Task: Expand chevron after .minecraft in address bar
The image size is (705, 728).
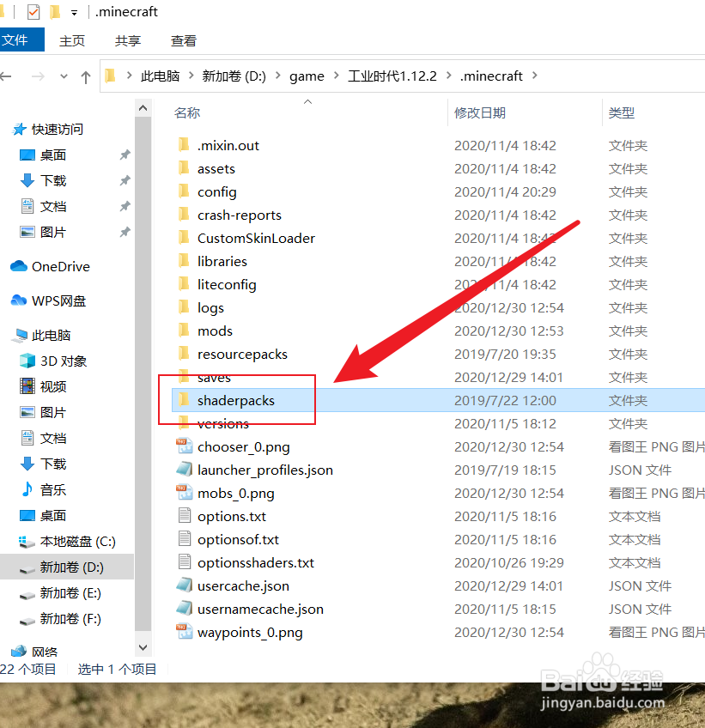Action: pyautogui.click(x=535, y=76)
